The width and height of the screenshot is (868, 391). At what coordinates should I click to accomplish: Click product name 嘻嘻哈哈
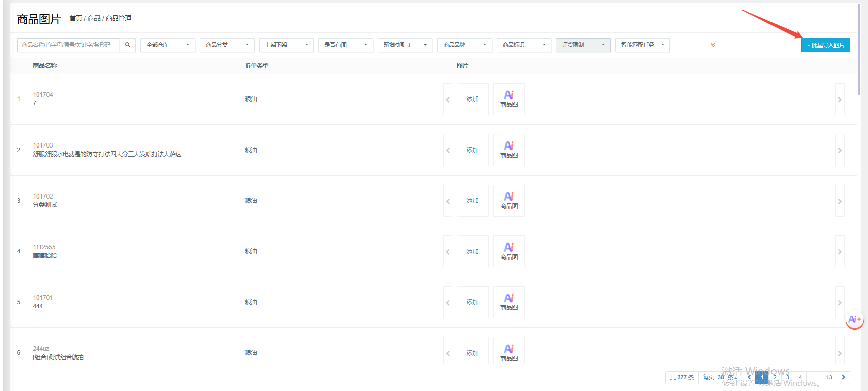click(45, 256)
